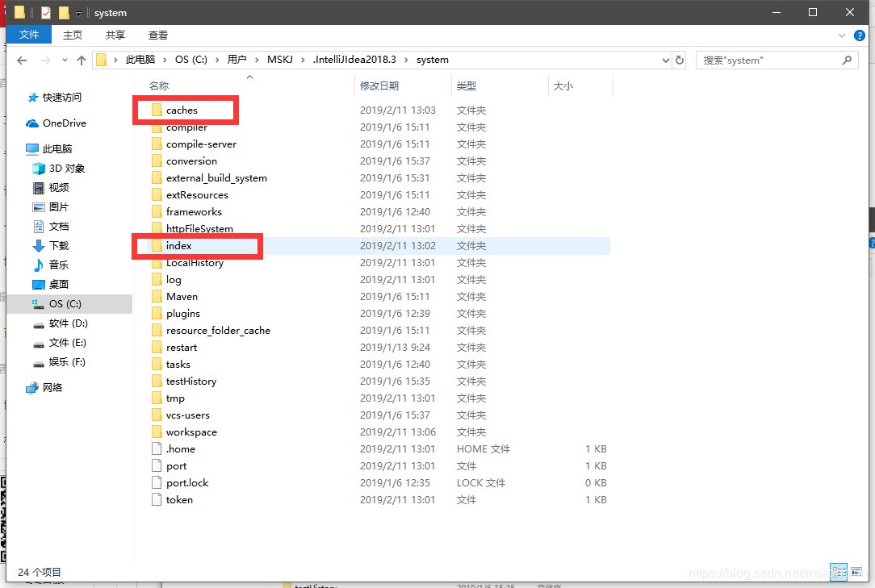The width and height of the screenshot is (875, 588).
Task: Select OneDrive in the navigation pane
Action: (x=65, y=123)
